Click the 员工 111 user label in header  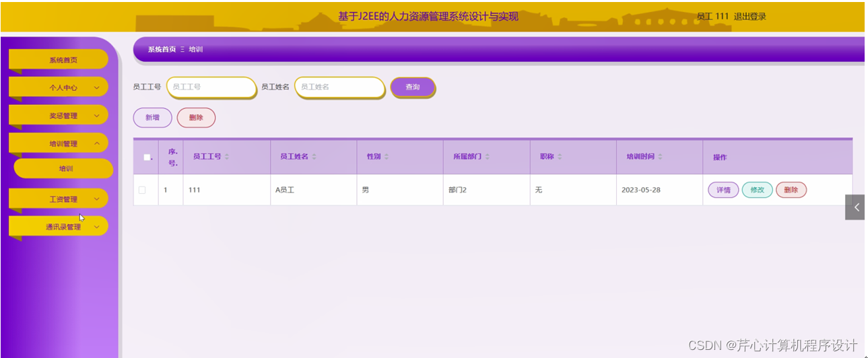(712, 17)
